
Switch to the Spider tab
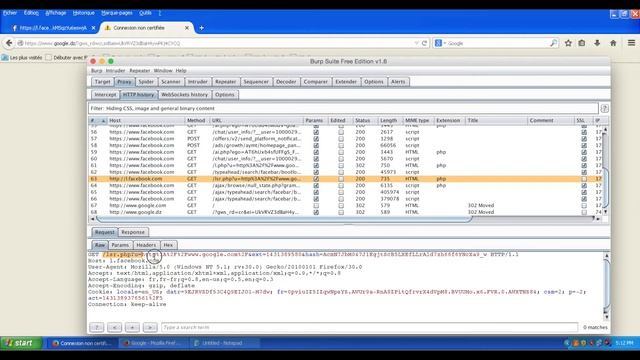[x=146, y=82]
